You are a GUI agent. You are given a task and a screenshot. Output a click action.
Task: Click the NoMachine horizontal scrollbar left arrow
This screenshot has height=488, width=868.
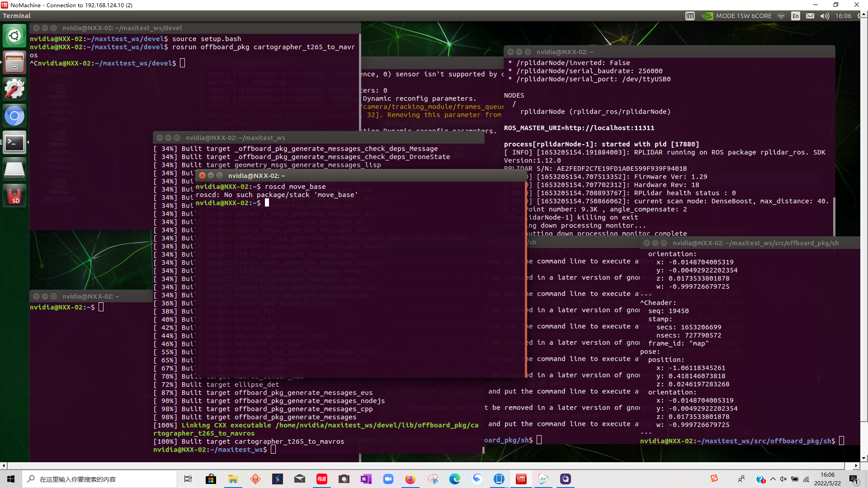coord(4,466)
